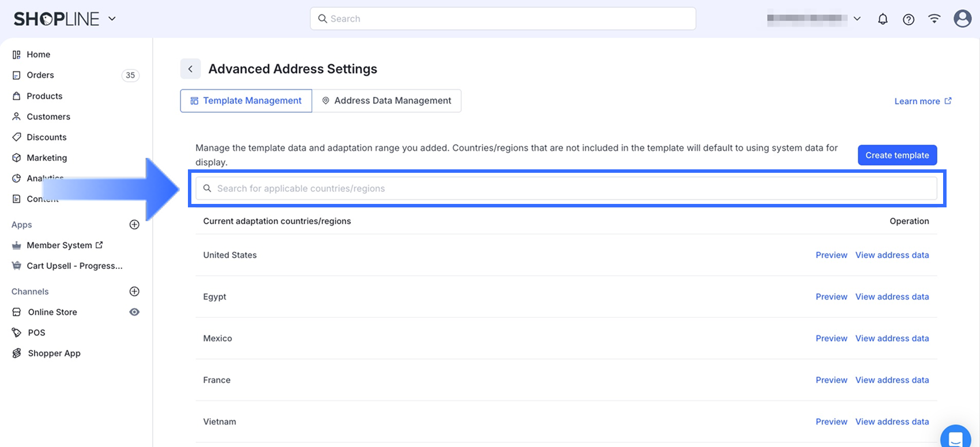This screenshot has width=980, height=447.
Task: Focus the applicable countries/regions search field
Action: 565,188
